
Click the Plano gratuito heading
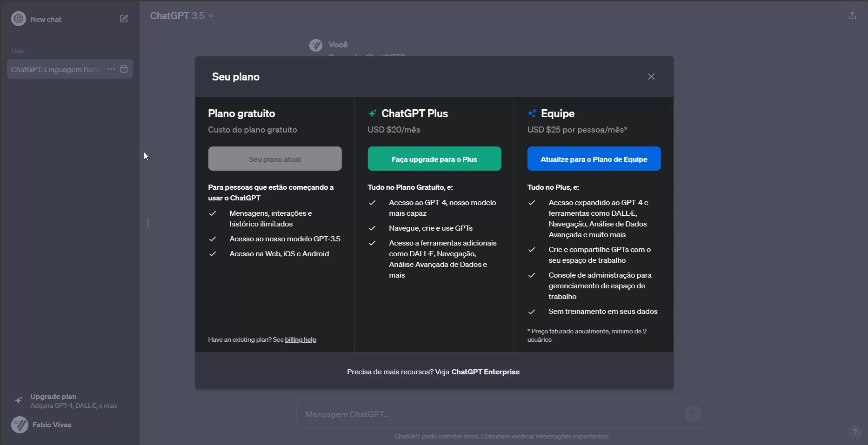pos(241,113)
